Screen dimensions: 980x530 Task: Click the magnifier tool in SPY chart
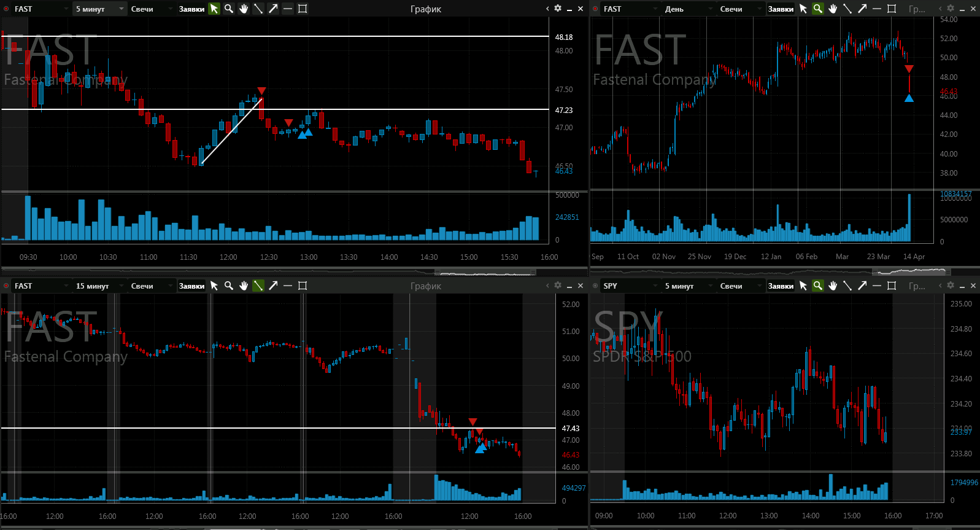click(818, 286)
